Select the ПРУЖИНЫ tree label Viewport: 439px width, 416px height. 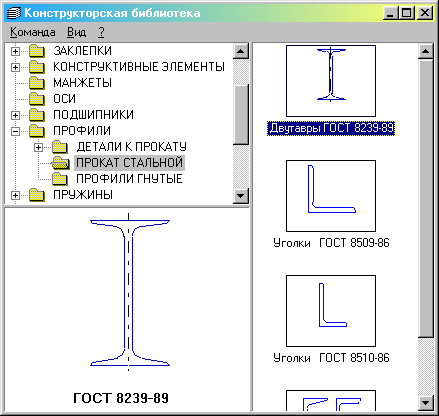(x=83, y=195)
